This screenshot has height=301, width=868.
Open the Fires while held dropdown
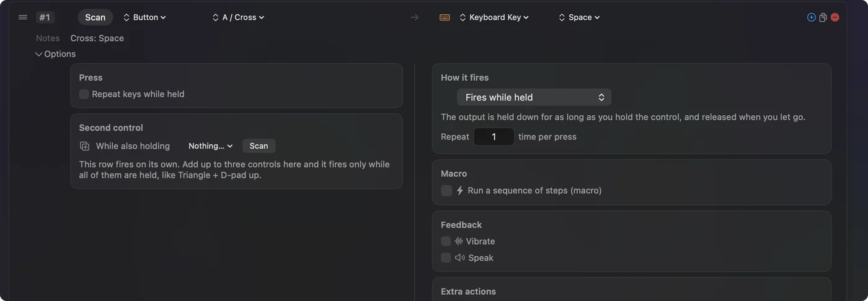point(534,97)
